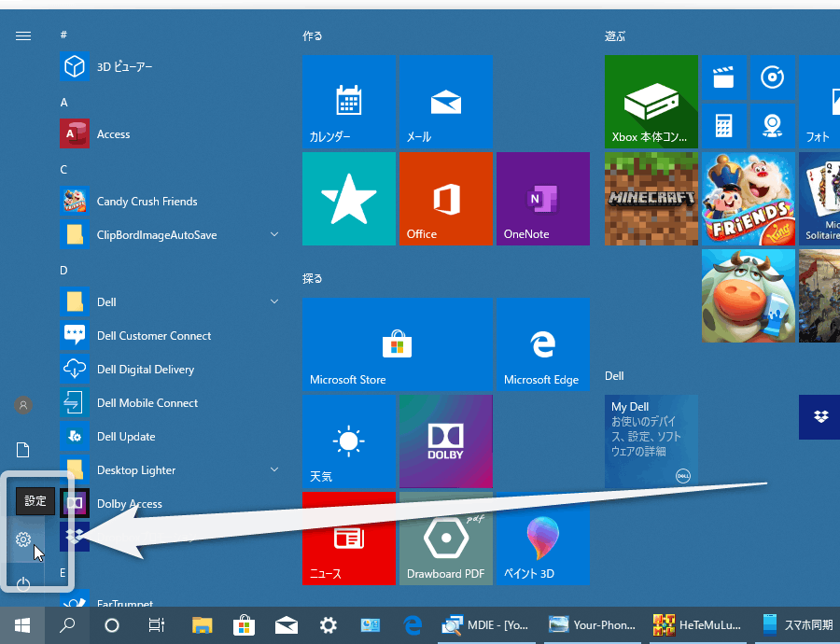Switch to the Your-Phon... taskbar window
Viewport: 840px width, 644px height.
pos(593,625)
